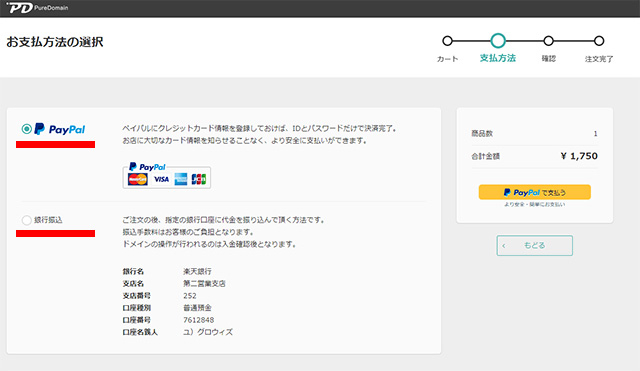Click the account number 7612848

198,320
